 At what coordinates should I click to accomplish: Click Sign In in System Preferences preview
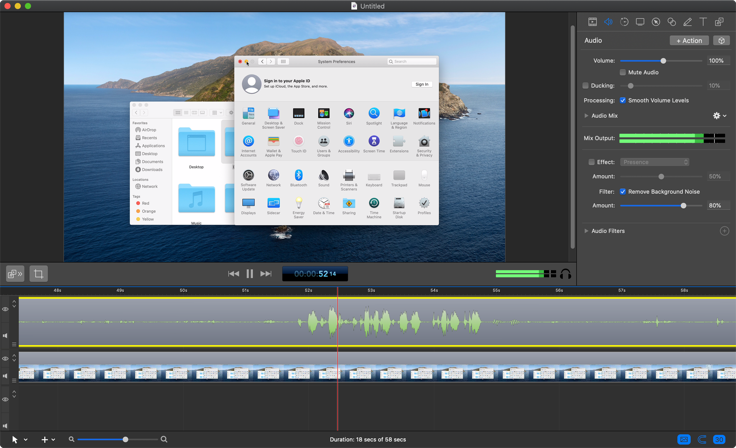[422, 85]
